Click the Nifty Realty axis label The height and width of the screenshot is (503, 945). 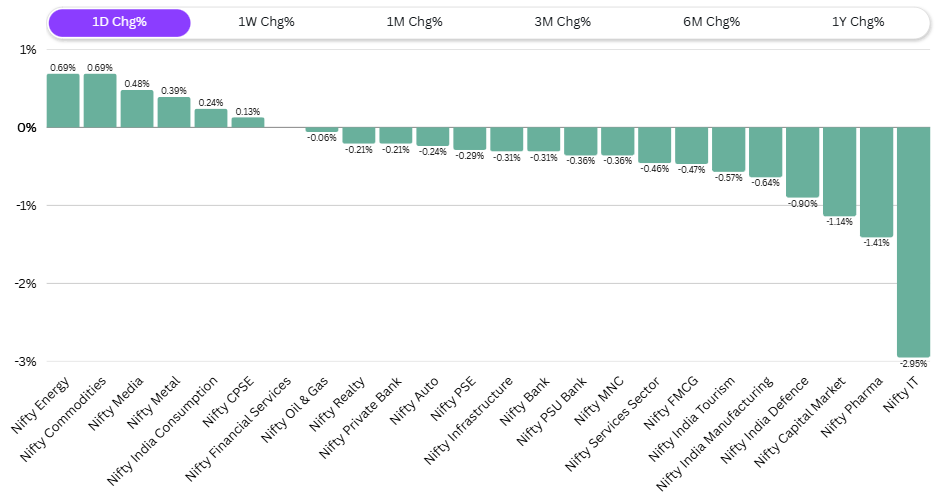coord(337,404)
